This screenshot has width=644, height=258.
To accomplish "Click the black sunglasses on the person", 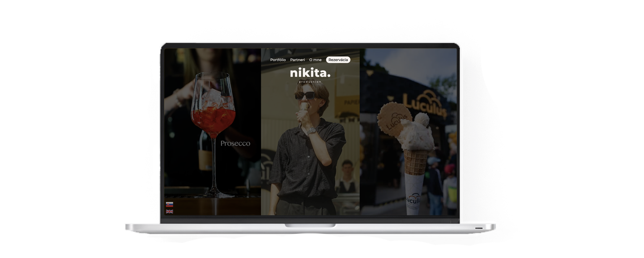I will pyautogui.click(x=305, y=95).
